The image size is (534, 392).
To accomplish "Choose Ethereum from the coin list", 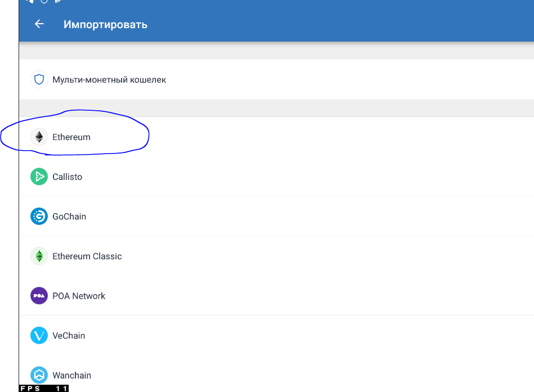I will tap(276, 137).
